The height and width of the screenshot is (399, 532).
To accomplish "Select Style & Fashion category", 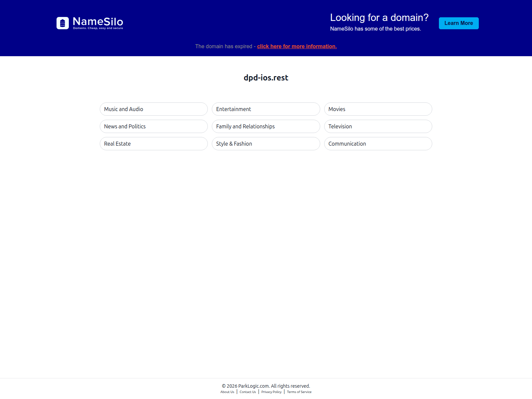I will click(x=266, y=144).
